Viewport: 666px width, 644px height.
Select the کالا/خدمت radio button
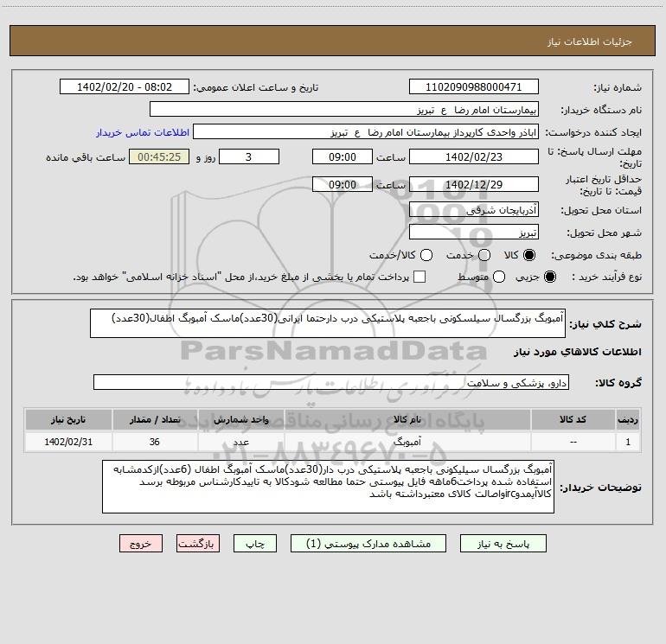tap(426, 255)
